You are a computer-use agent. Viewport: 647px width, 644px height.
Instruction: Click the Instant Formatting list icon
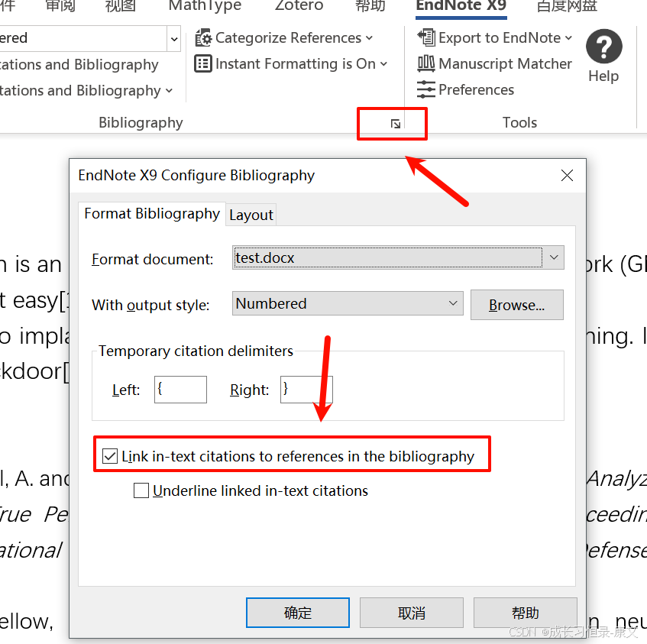click(x=203, y=64)
